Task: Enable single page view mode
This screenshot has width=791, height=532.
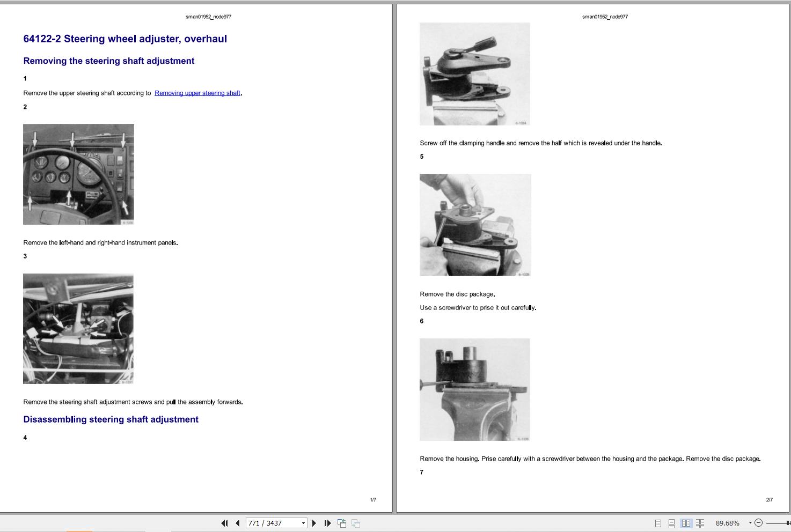Action: coord(658,523)
